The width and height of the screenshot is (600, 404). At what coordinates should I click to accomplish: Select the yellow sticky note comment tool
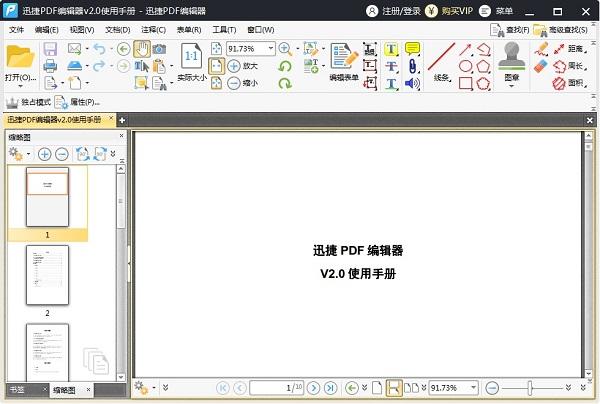[412, 49]
